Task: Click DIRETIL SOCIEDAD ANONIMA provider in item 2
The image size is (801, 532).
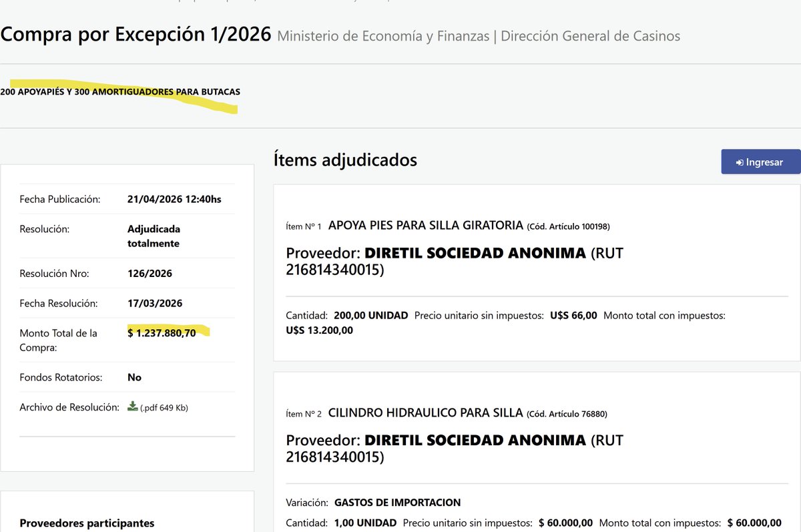Action: tap(475, 441)
